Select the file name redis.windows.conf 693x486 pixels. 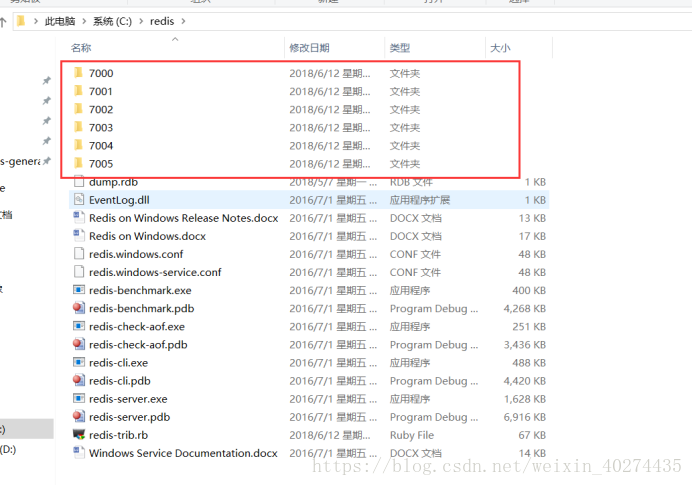[136, 254]
